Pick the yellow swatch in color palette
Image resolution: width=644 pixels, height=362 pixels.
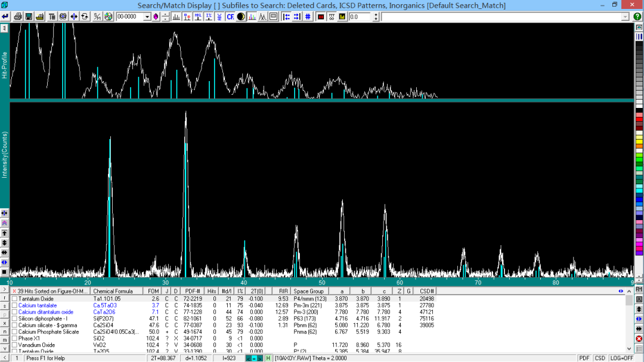639,143
